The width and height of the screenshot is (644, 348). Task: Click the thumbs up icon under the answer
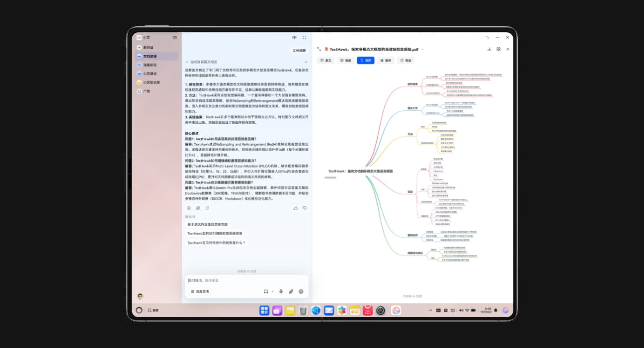coord(296,208)
